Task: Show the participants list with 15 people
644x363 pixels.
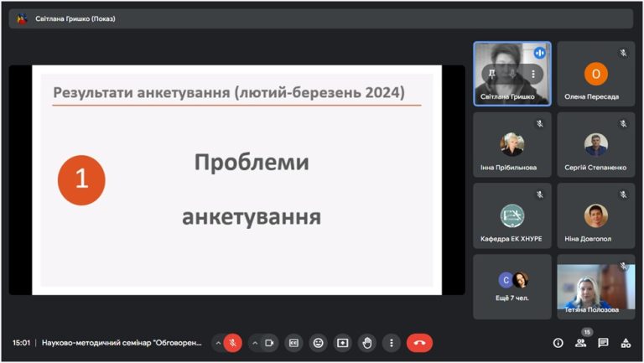Action: pos(580,343)
